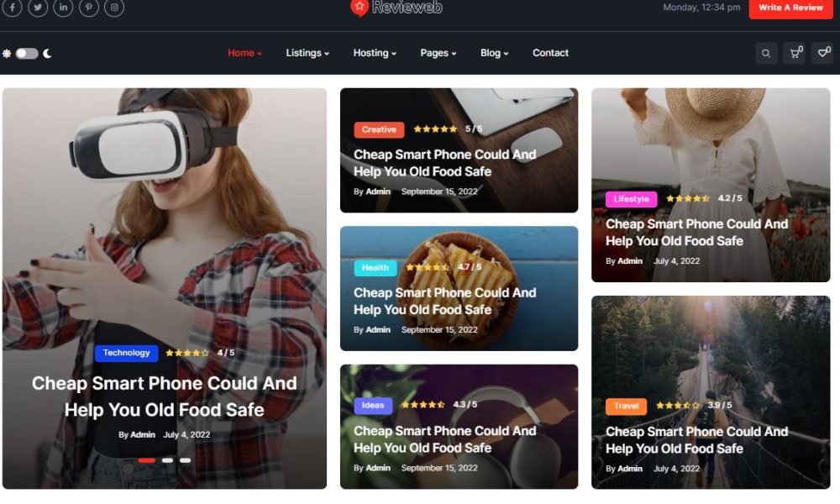Image resolution: width=840 pixels, height=504 pixels.
Task: Go to the Contact page
Action: click(x=550, y=53)
